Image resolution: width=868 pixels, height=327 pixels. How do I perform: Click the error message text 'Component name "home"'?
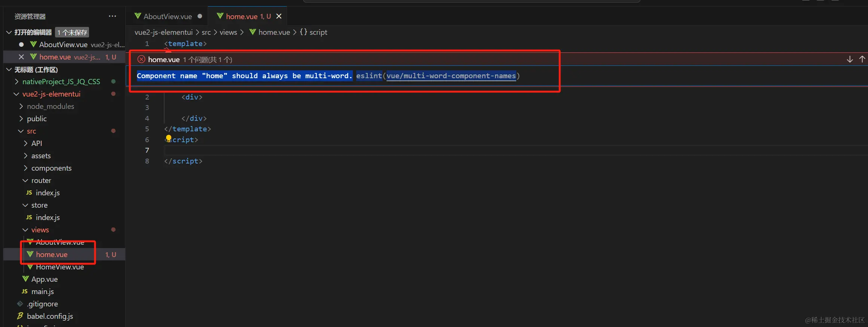pos(182,76)
